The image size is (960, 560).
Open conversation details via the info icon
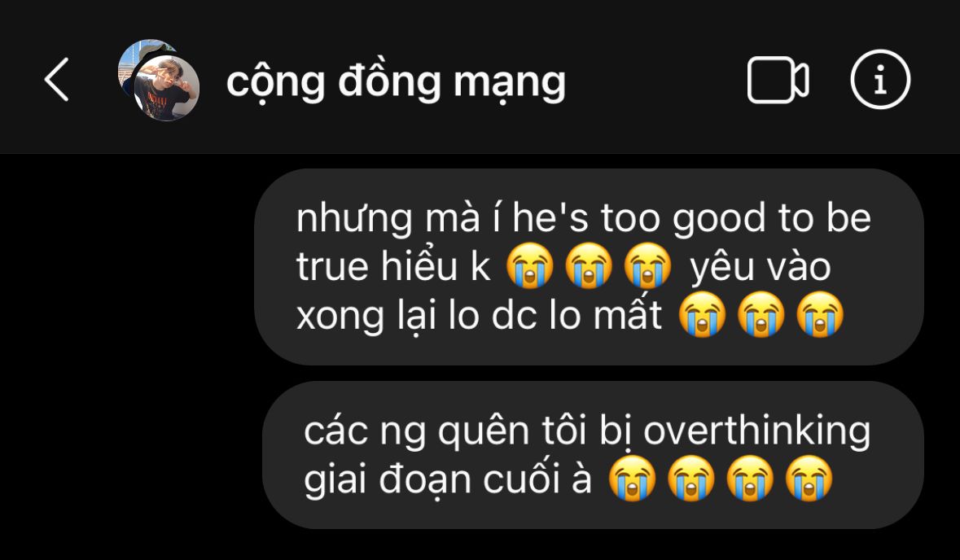(x=879, y=79)
